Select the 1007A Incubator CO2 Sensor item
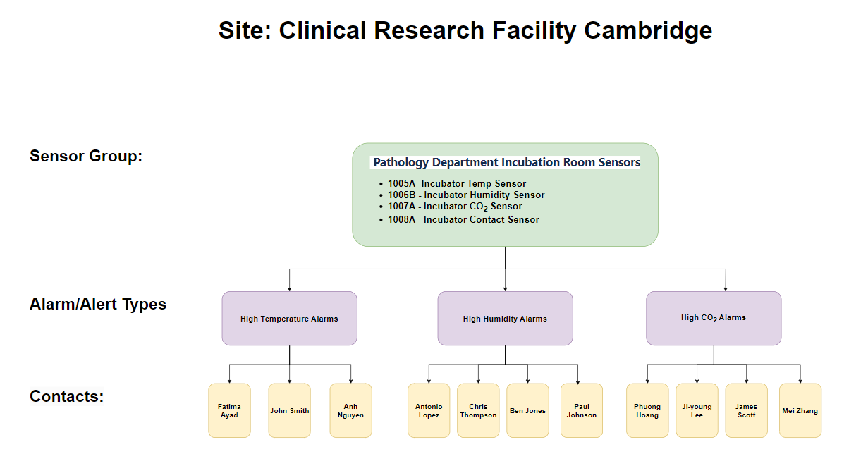The height and width of the screenshot is (459, 868). click(455, 207)
